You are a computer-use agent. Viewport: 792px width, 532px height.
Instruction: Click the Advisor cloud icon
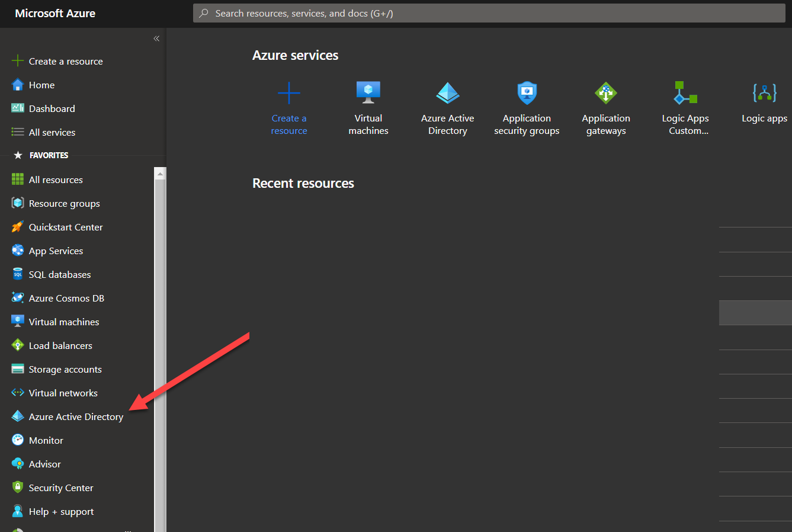point(18,464)
